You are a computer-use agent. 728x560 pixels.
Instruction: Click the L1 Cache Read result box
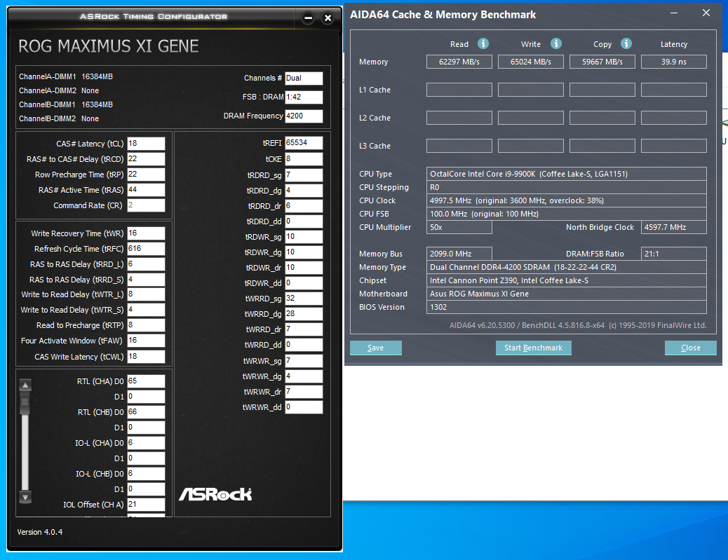click(459, 90)
